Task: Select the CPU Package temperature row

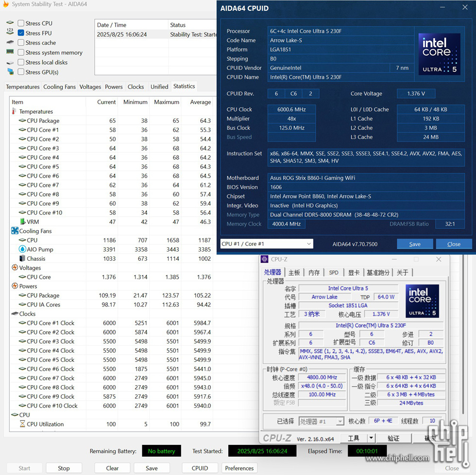Action: pos(111,120)
